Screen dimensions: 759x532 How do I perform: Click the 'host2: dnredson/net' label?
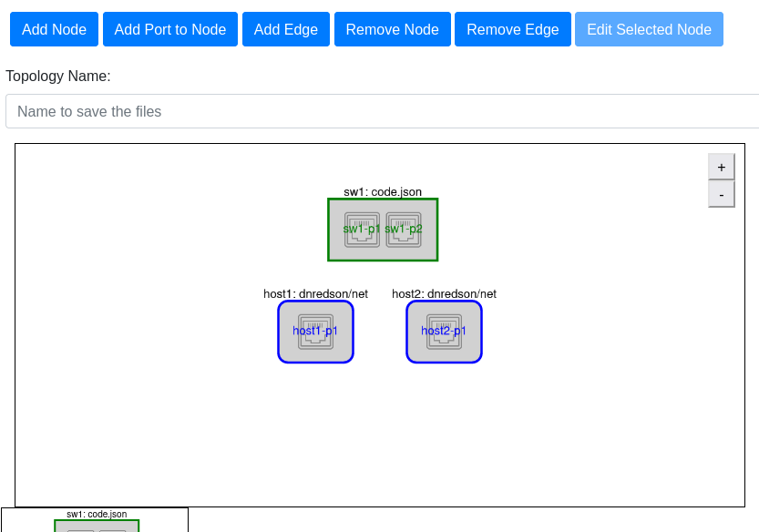point(444,293)
